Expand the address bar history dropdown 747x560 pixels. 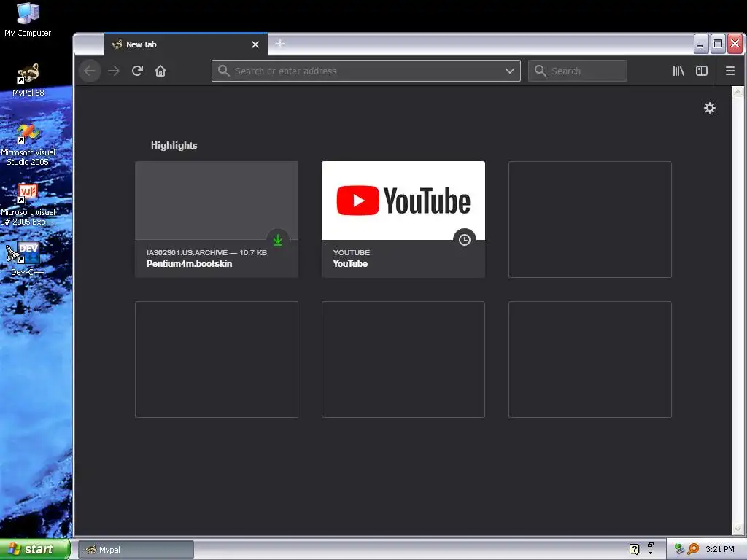510,71
